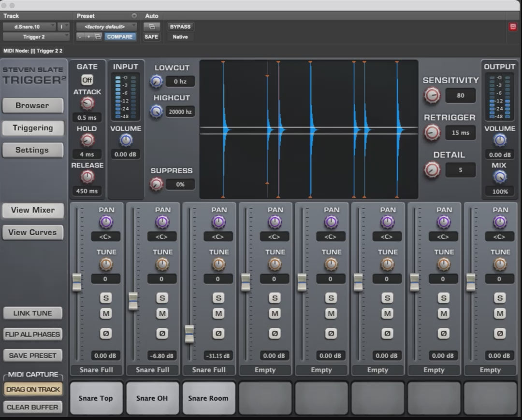Select the Snare OH sample pad
This screenshot has height=420, width=522.
(152, 398)
